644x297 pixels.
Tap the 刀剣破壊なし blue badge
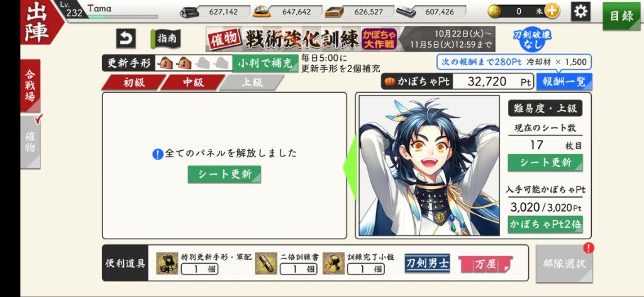(x=532, y=40)
